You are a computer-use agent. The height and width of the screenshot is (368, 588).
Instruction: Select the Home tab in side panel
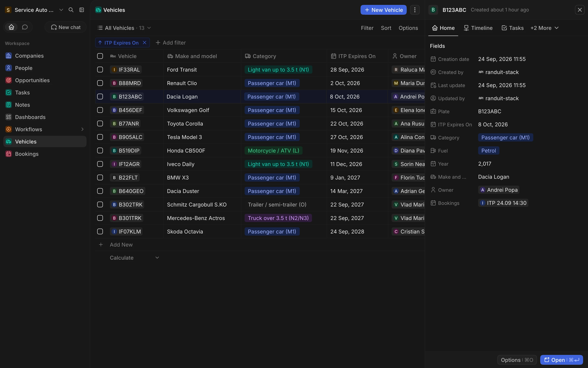(443, 28)
